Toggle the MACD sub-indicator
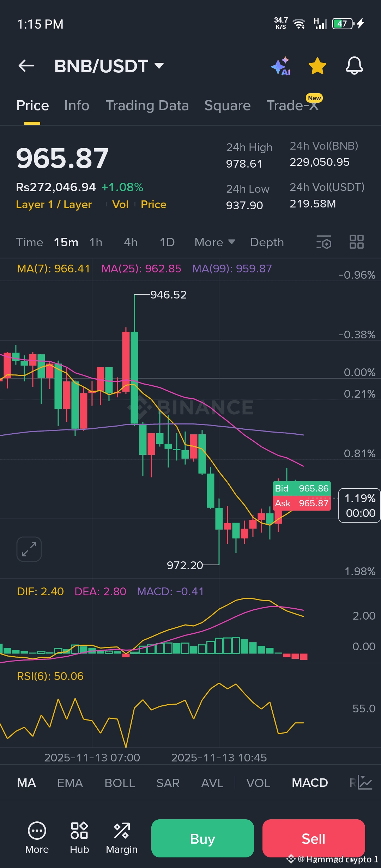The width and height of the screenshot is (381, 868). coord(310,783)
